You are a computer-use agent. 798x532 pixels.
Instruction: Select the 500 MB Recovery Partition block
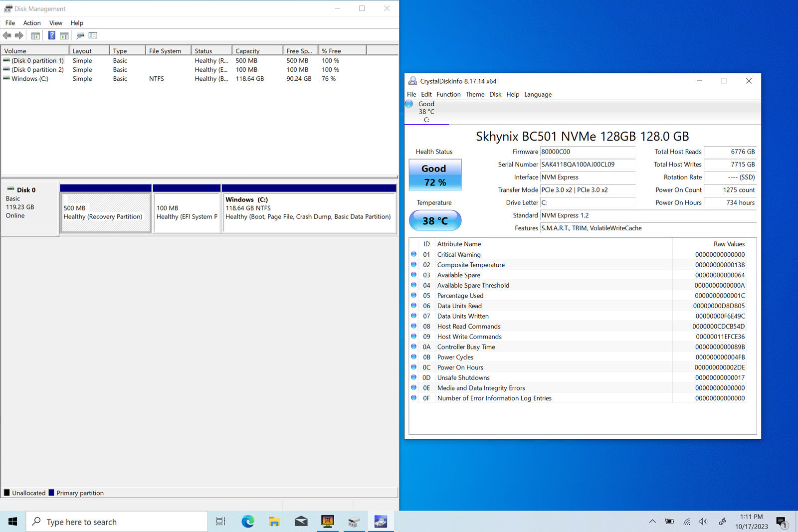point(105,212)
